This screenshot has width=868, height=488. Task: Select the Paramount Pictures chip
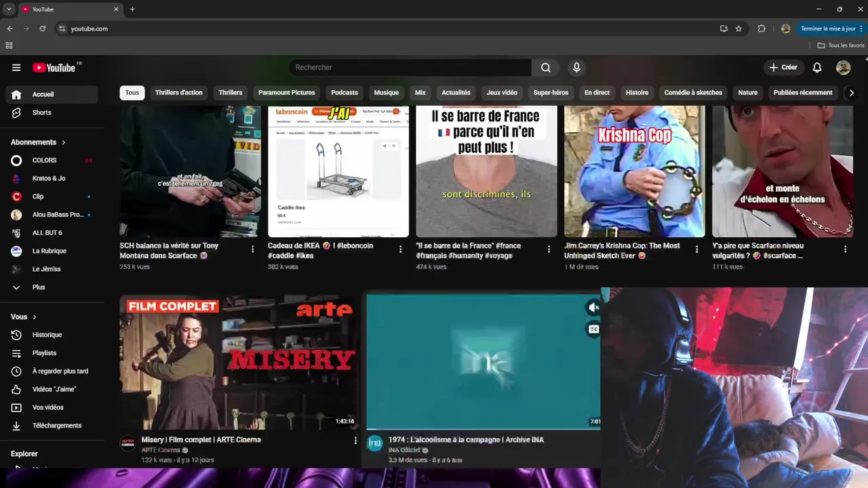coord(287,93)
